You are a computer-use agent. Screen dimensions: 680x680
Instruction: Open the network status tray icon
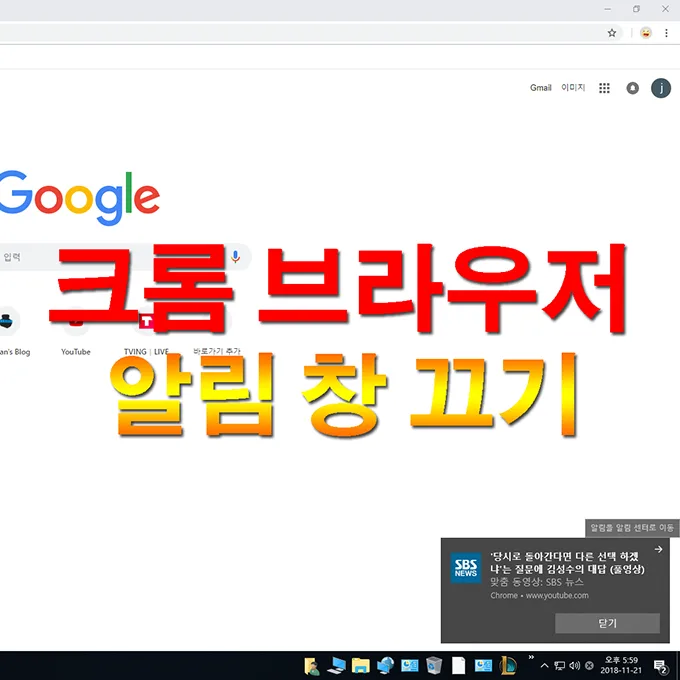560,666
